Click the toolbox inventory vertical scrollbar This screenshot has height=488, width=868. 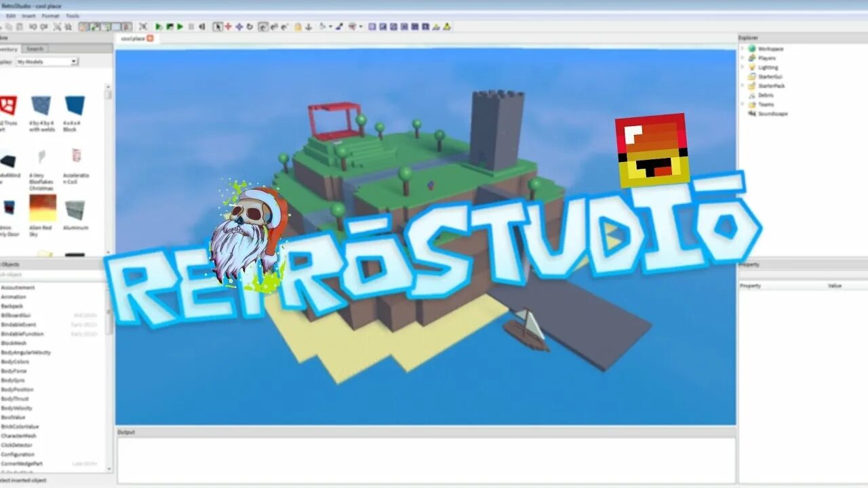(x=108, y=169)
